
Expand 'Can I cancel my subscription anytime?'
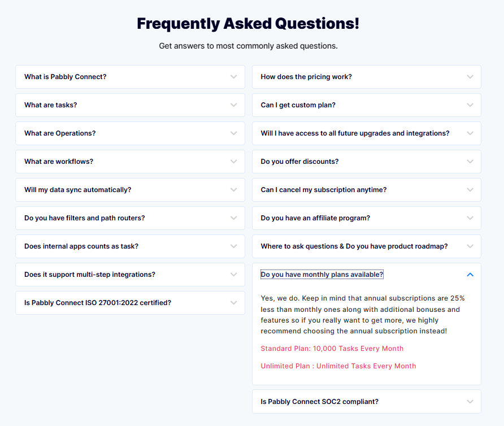(324, 190)
